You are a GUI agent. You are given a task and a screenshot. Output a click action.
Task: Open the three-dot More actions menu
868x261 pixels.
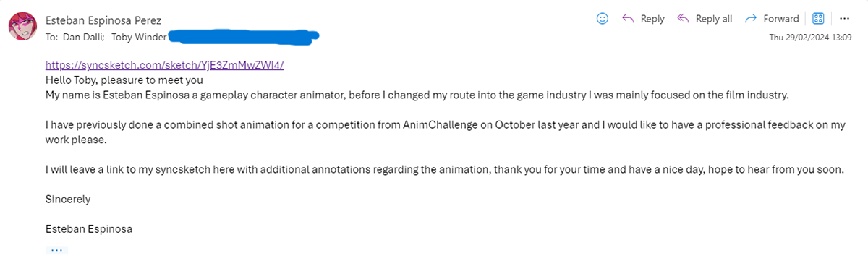click(x=844, y=19)
